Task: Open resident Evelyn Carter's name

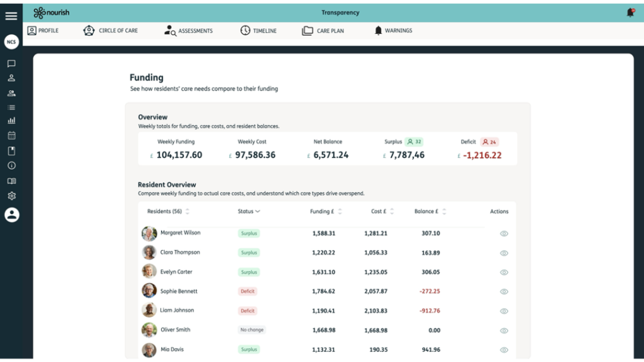Action: (176, 271)
